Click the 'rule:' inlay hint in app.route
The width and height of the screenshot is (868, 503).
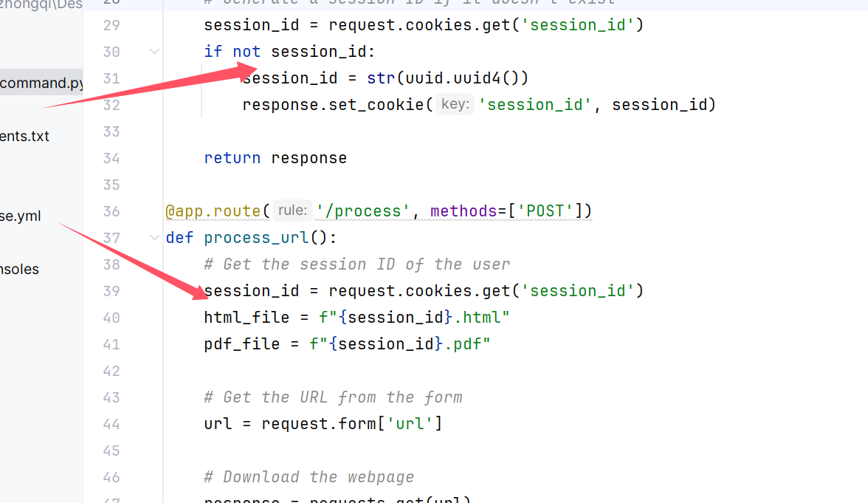click(292, 211)
